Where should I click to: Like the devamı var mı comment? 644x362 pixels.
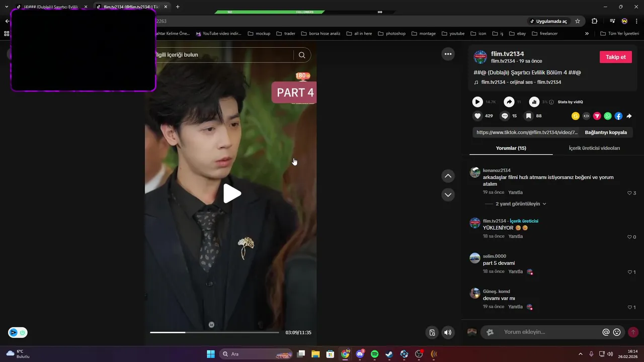(629, 307)
